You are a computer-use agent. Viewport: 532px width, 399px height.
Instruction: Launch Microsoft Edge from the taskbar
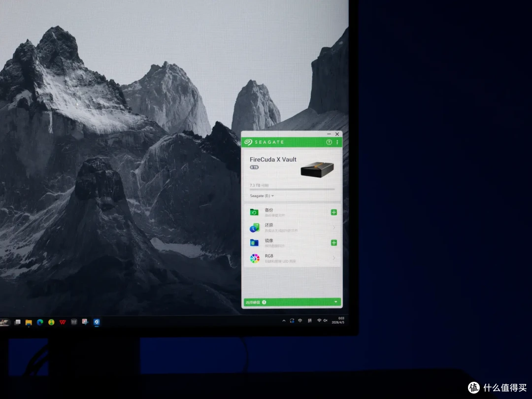pos(40,322)
